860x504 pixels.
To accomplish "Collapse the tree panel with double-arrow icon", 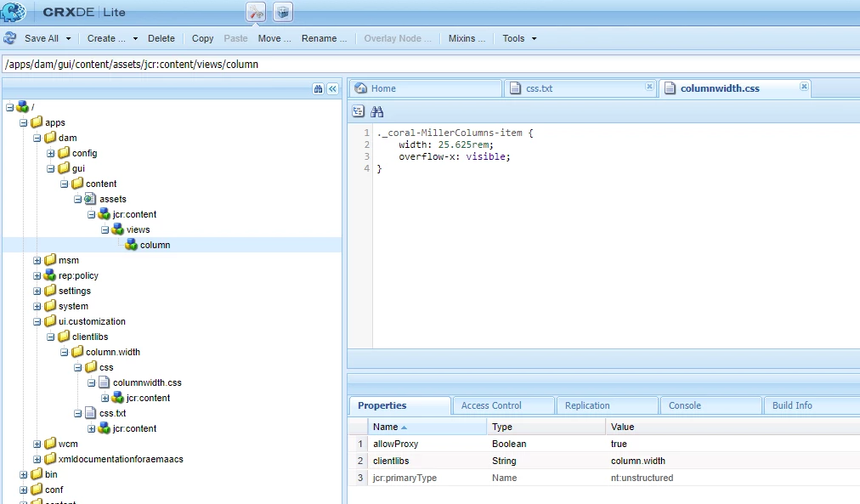I will [332, 89].
